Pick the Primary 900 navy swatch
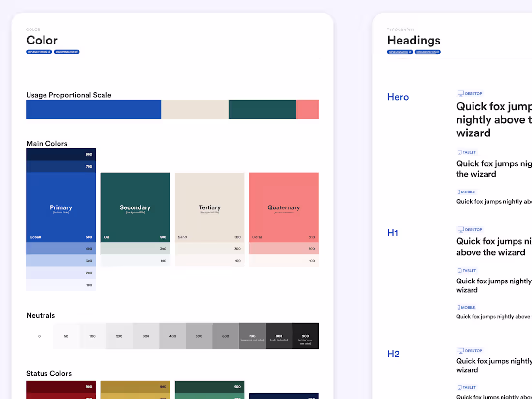This screenshot has width=532, height=399. coord(61,154)
